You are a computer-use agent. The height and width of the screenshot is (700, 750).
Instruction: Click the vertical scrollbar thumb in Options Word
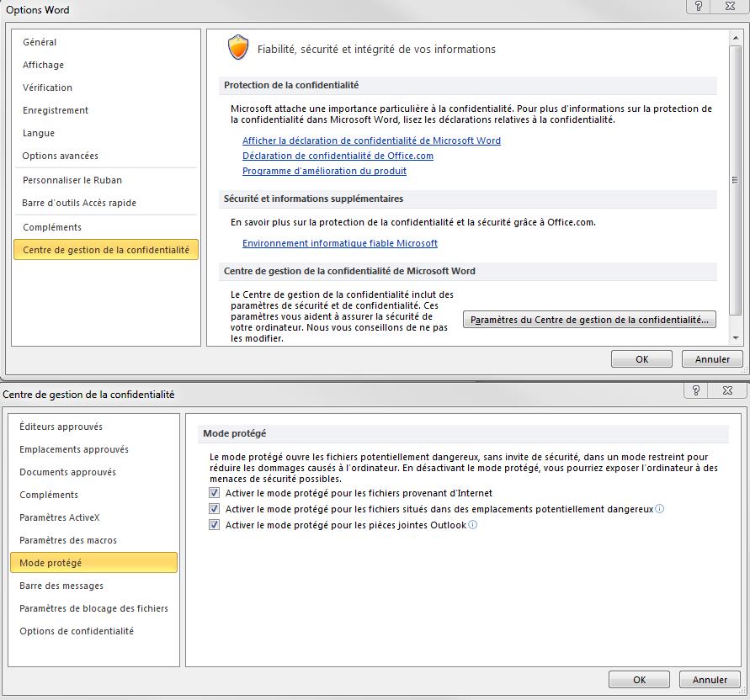point(735,180)
